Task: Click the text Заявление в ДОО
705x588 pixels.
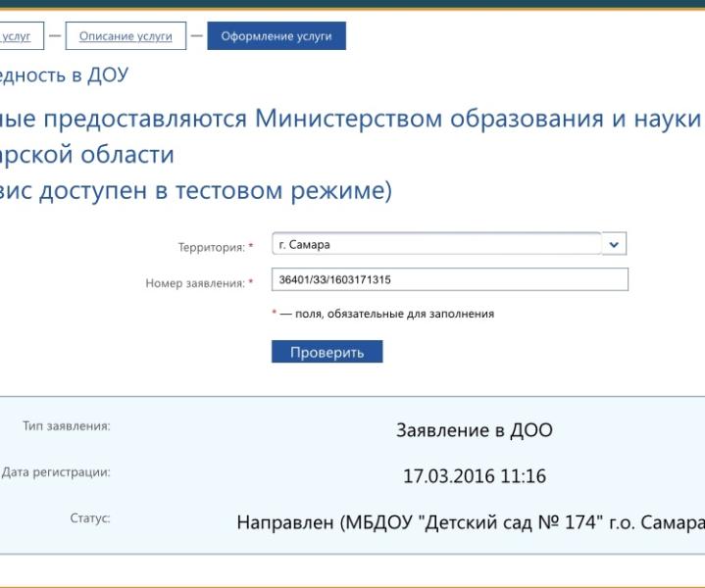Action: coord(475,430)
